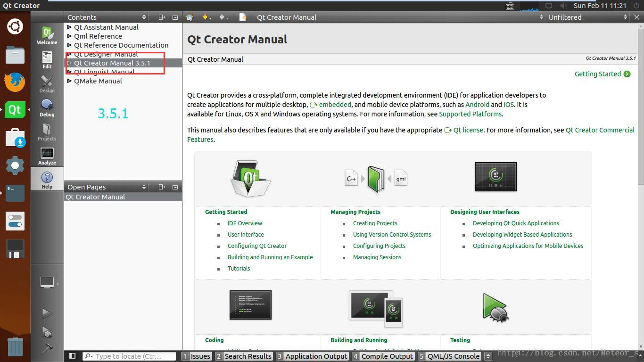Open Terminal from the dock
The width and height of the screenshot is (644, 362).
click(x=15, y=193)
